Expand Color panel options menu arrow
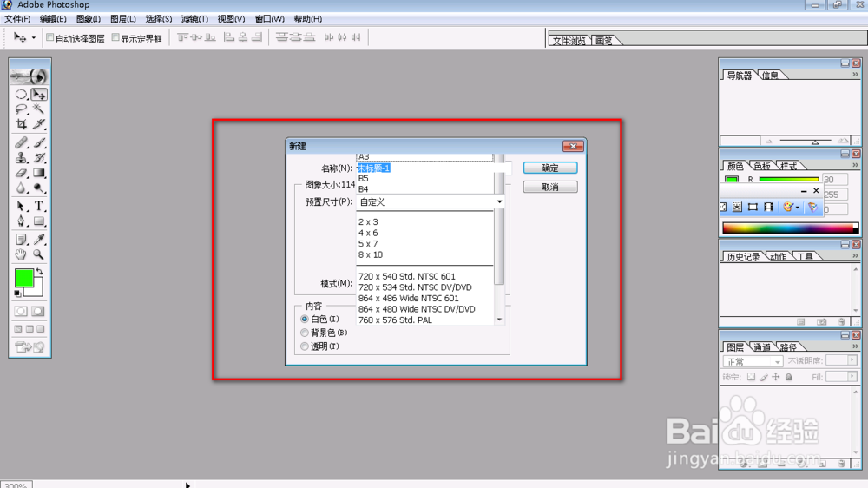 [855, 165]
